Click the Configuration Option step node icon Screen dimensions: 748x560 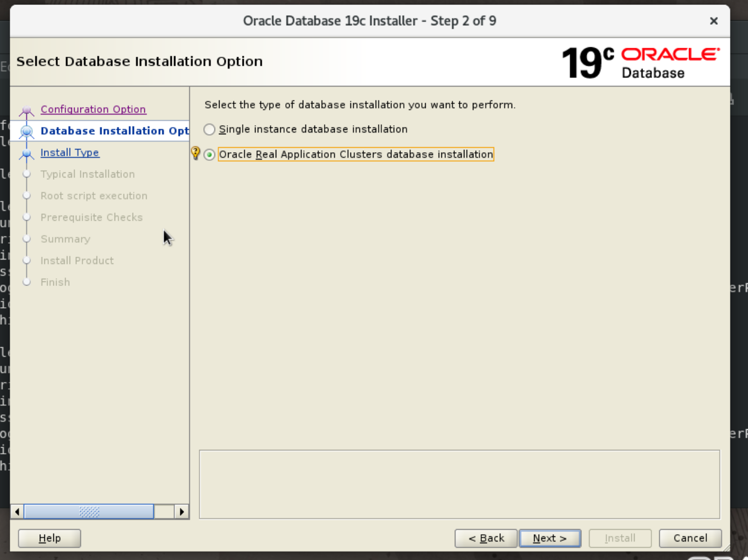26,110
